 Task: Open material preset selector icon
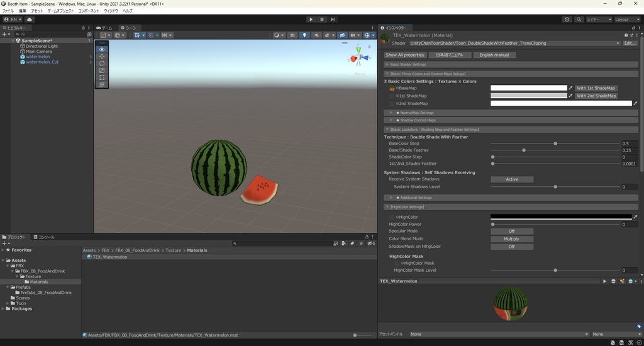pyautogui.click(x=631, y=35)
